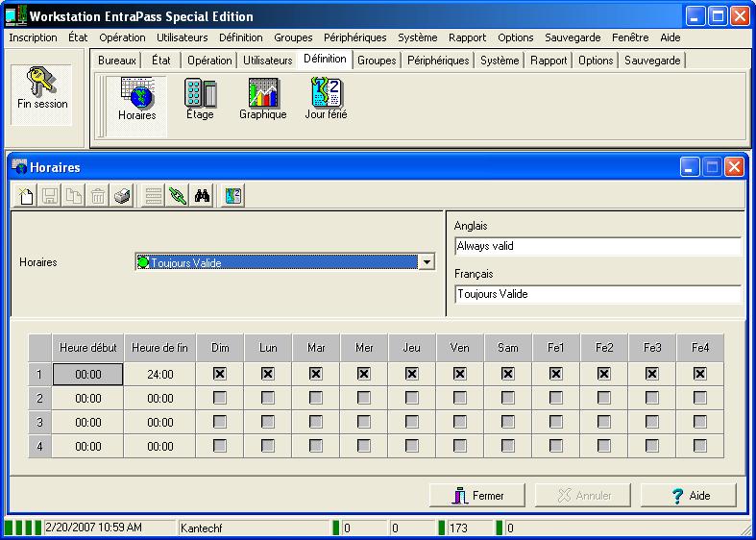Click the Heure début column header

pyautogui.click(x=87, y=348)
